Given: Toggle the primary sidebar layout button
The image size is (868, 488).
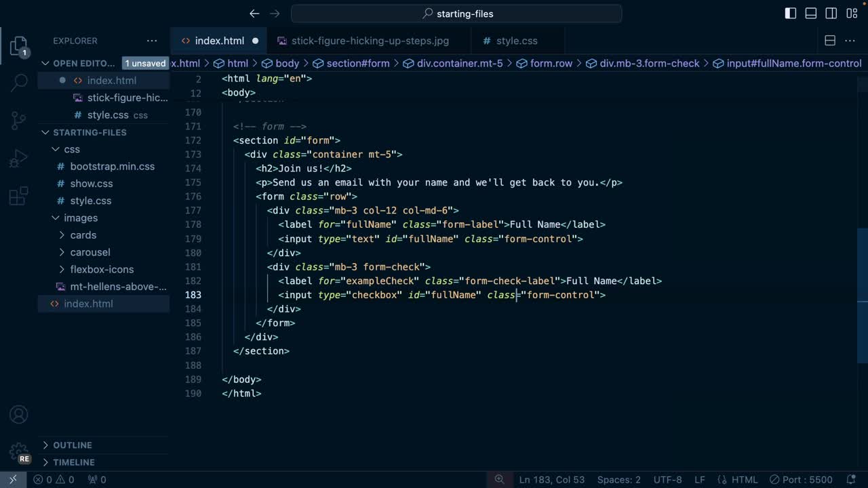Looking at the screenshot, I should tap(791, 14).
